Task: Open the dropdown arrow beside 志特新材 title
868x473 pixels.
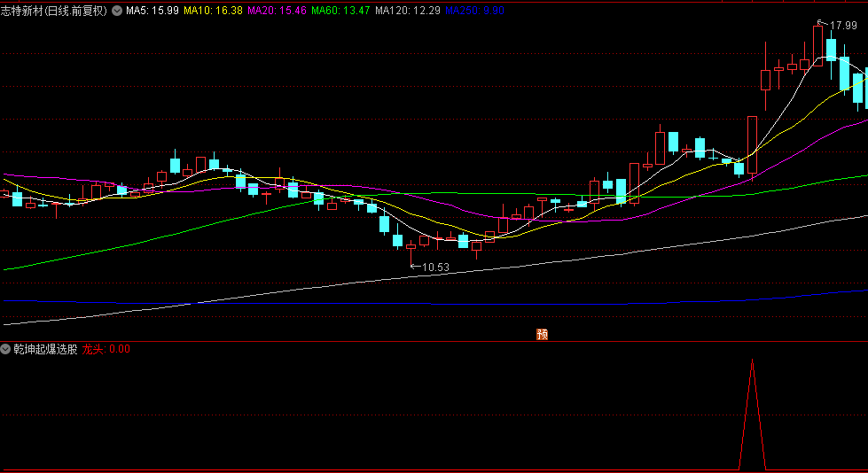Action: click(117, 11)
